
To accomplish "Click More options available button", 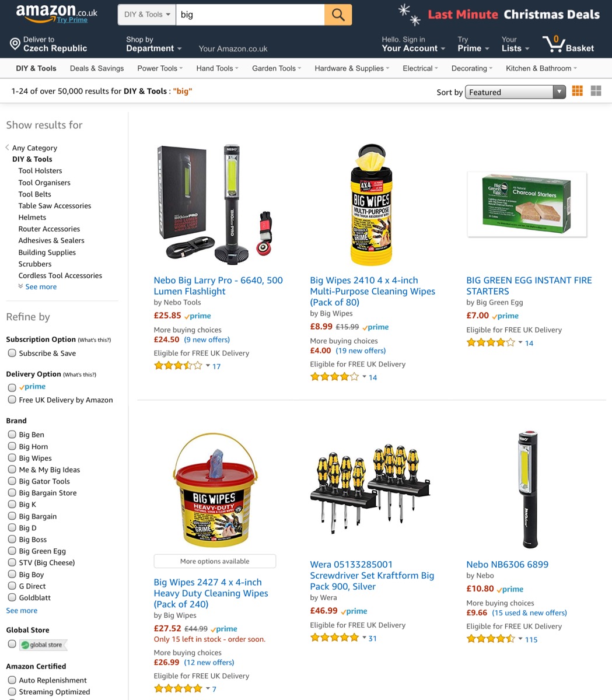I will pyautogui.click(x=215, y=561).
